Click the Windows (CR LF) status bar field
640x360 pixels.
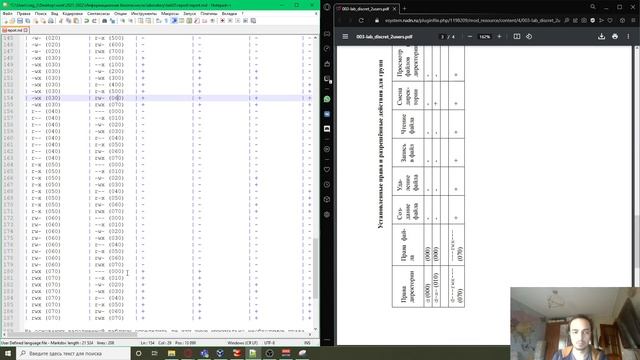click(x=242, y=343)
